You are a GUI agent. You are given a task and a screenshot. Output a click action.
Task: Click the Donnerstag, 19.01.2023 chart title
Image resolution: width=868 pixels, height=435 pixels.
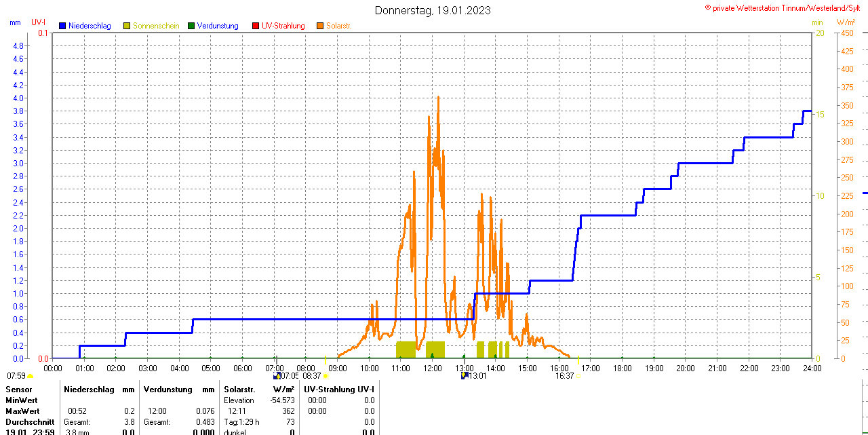click(433, 10)
